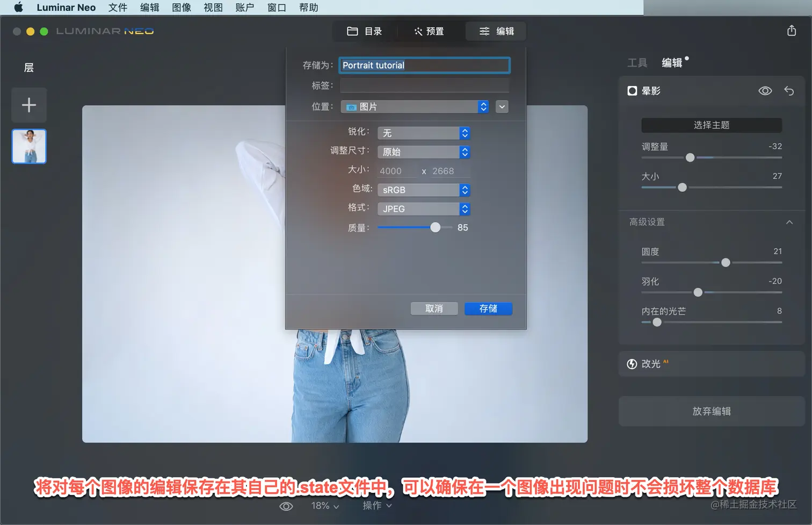This screenshot has height=525, width=812.
Task: Click the share export icon
Action: (792, 31)
